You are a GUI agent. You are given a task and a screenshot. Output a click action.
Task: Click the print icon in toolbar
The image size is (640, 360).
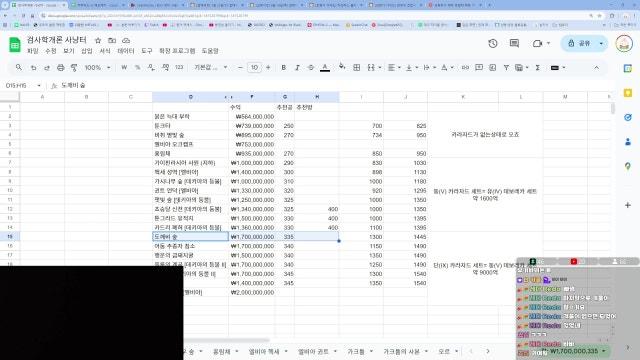(x=60, y=68)
